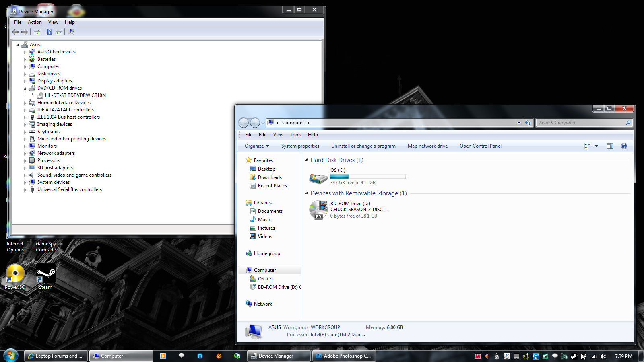Click Uninstall or change a program
Screen dimensions: 644x362
click(363, 146)
